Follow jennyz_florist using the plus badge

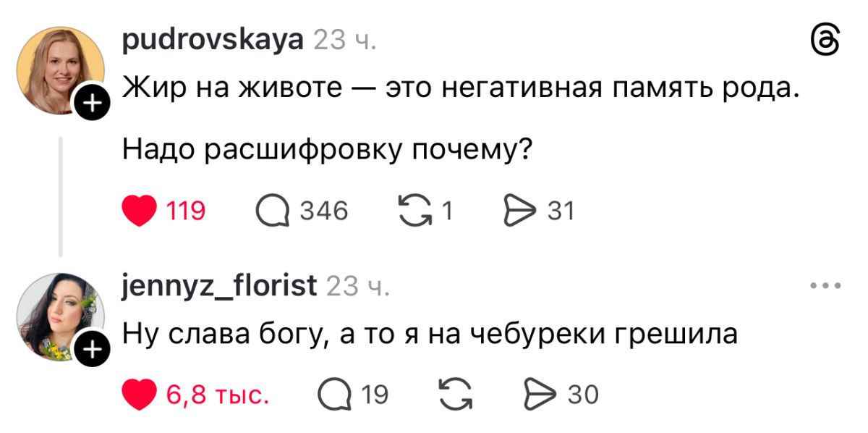[90, 352]
